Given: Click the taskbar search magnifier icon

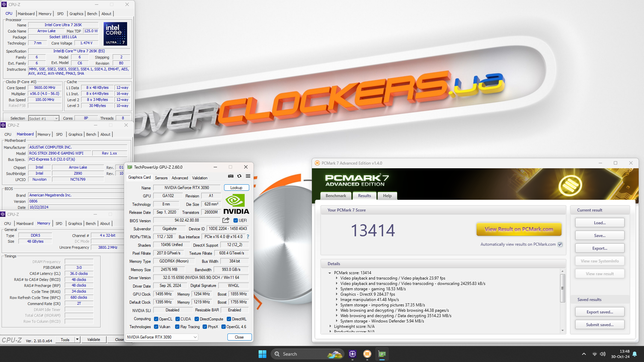Looking at the screenshot, I should (x=277, y=354).
